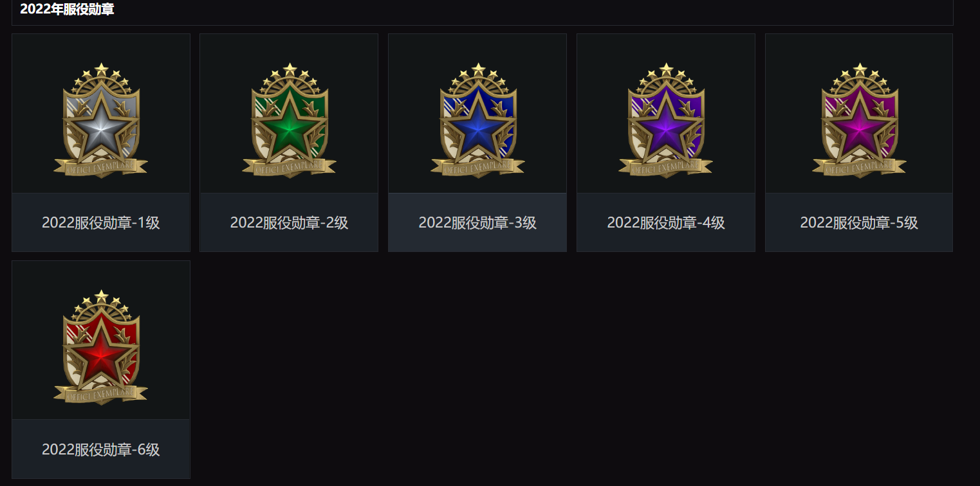
Task: Click the gold stars atop the purple medal
Action: coord(666,76)
